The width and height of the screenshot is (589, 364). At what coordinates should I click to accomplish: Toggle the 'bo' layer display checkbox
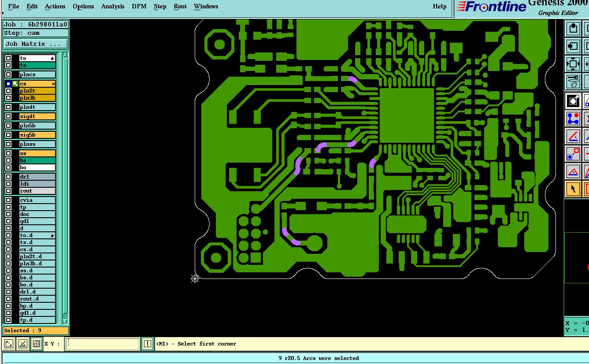pos(8,167)
